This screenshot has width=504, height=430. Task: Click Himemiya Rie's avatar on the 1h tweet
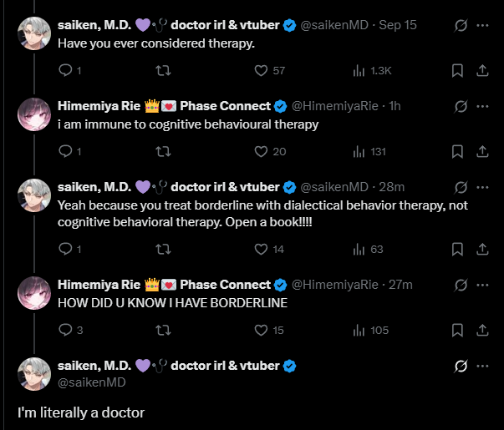coord(35,114)
